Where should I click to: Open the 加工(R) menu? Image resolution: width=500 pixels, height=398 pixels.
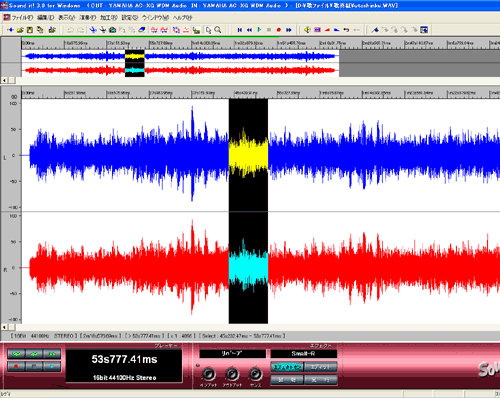(109, 18)
